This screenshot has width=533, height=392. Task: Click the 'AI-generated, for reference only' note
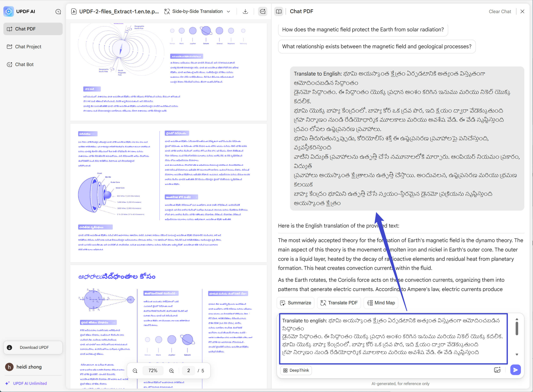400,384
